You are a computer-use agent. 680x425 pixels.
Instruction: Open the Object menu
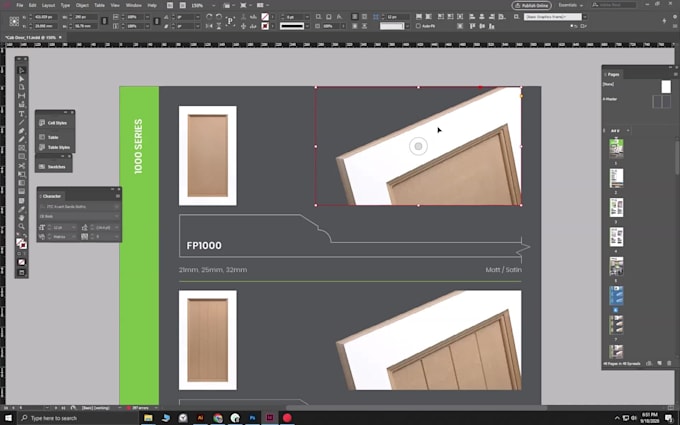pyautogui.click(x=82, y=5)
